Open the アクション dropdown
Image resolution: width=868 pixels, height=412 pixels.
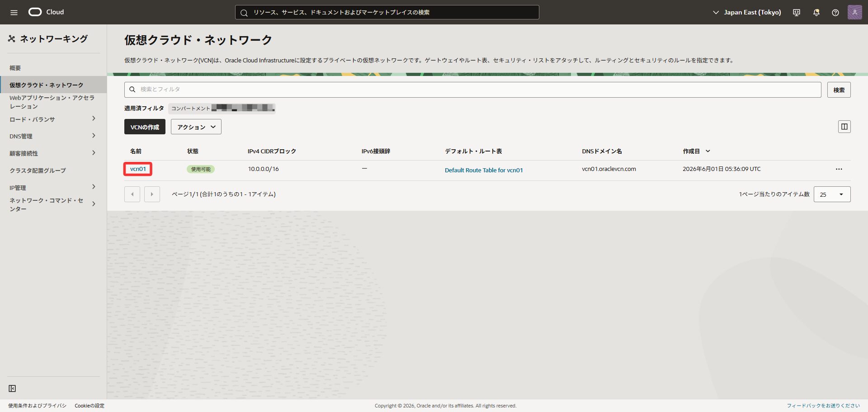click(x=196, y=127)
